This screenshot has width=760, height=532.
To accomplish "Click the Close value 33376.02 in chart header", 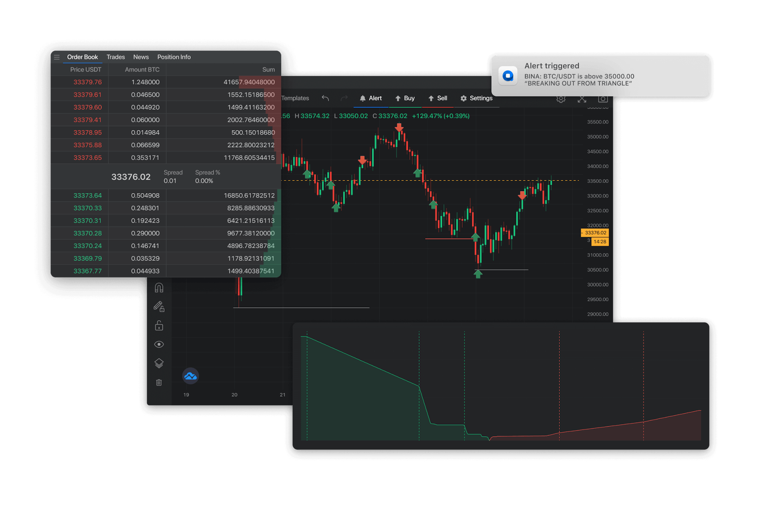I will pos(393,116).
